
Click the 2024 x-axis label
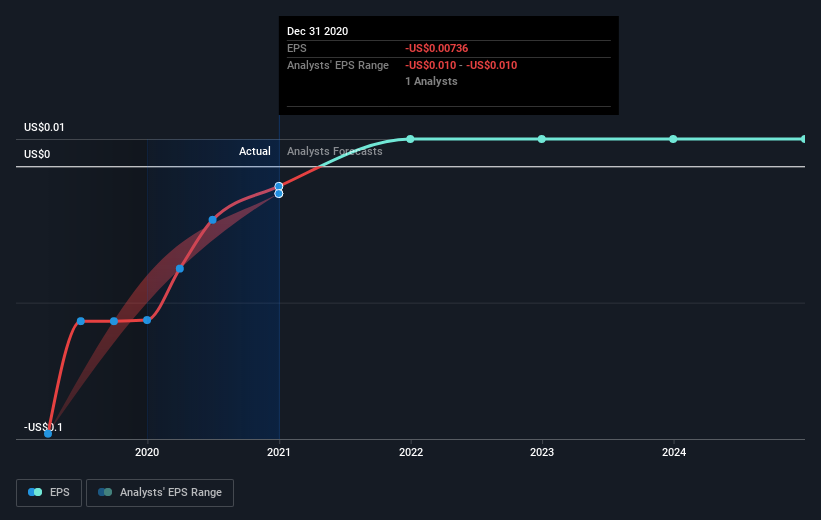[674, 452]
